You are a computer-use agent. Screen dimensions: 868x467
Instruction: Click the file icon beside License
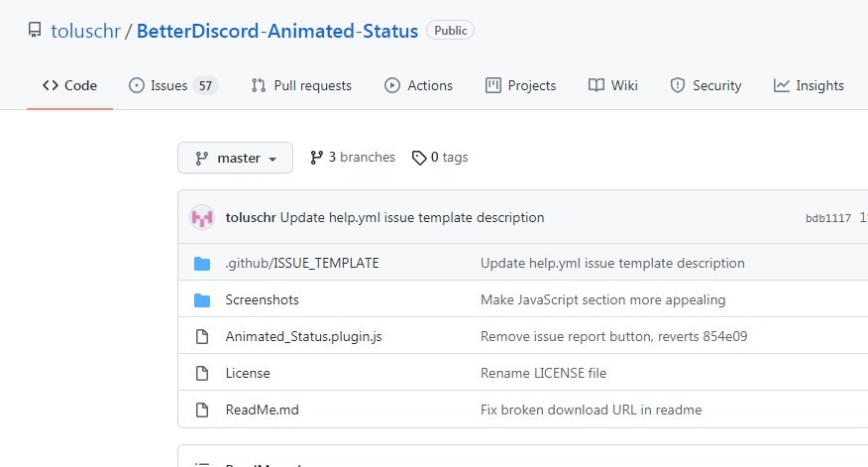[x=202, y=373]
